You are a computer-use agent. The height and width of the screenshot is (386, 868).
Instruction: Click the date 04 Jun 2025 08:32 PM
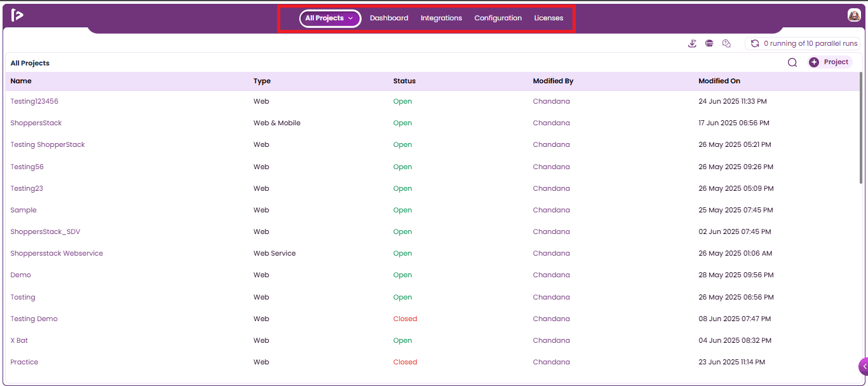[735, 340]
